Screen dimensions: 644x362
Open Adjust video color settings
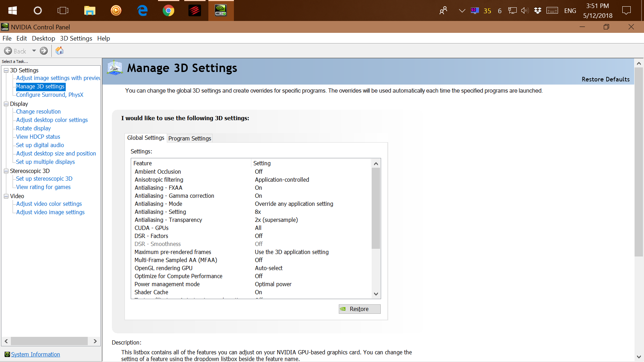click(x=49, y=204)
